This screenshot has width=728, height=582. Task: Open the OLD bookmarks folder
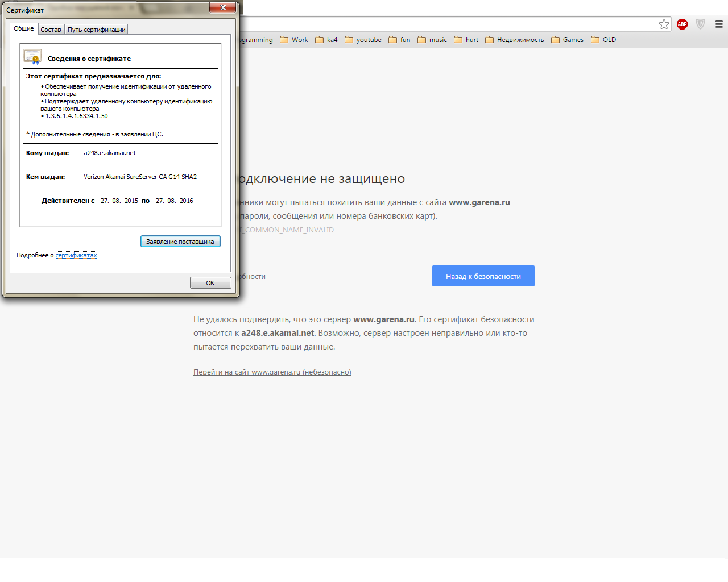point(603,40)
